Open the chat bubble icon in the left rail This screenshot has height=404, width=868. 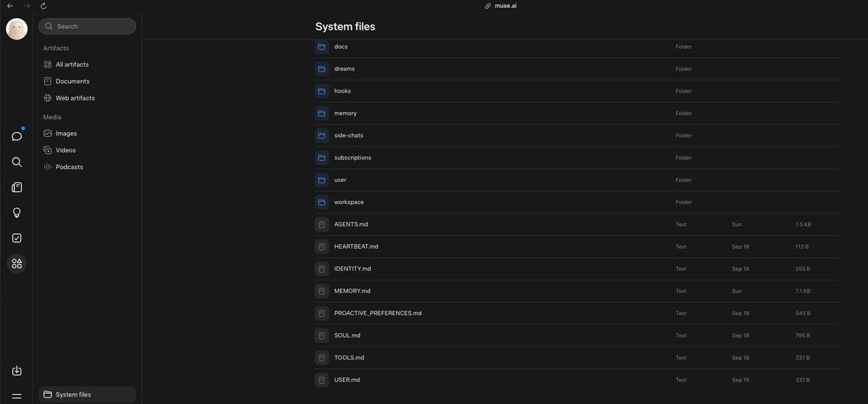17,136
